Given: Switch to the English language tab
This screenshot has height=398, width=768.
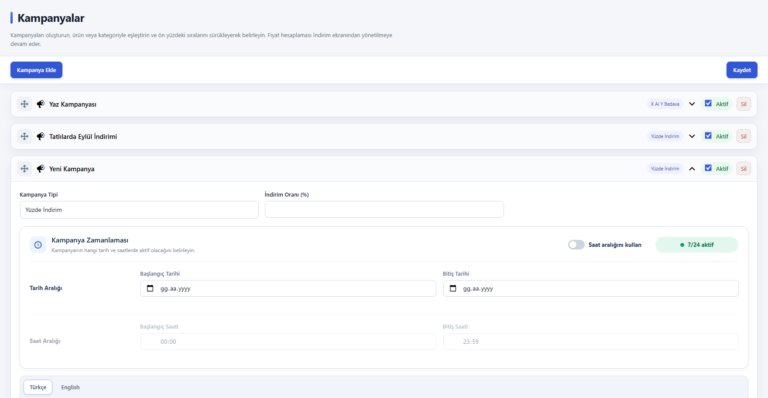Looking at the screenshot, I should pyautogui.click(x=70, y=387).
